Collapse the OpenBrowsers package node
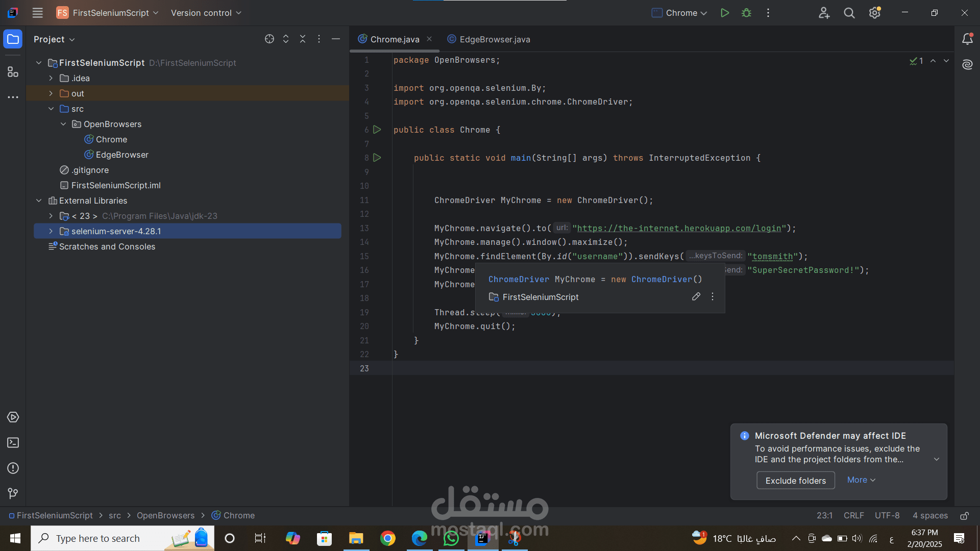 tap(63, 124)
